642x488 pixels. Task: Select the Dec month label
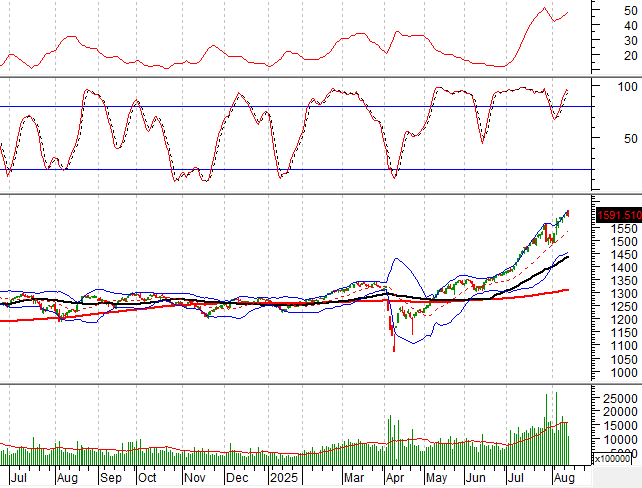[237, 478]
